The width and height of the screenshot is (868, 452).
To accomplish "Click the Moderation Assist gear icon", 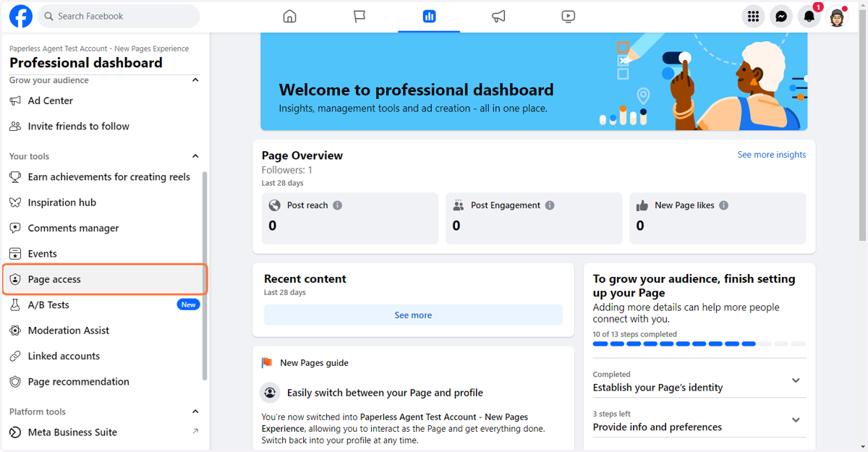I will pos(15,331).
